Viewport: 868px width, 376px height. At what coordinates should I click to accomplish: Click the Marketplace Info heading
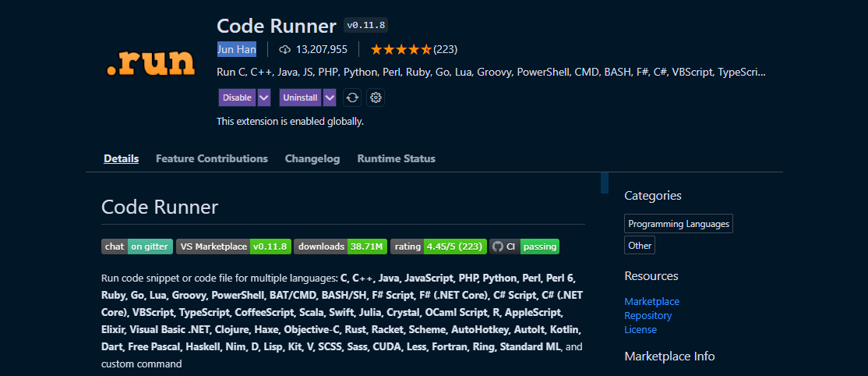click(x=669, y=356)
